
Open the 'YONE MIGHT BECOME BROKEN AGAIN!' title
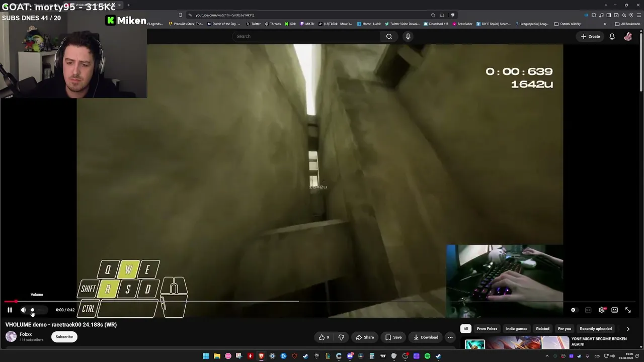[x=599, y=341]
